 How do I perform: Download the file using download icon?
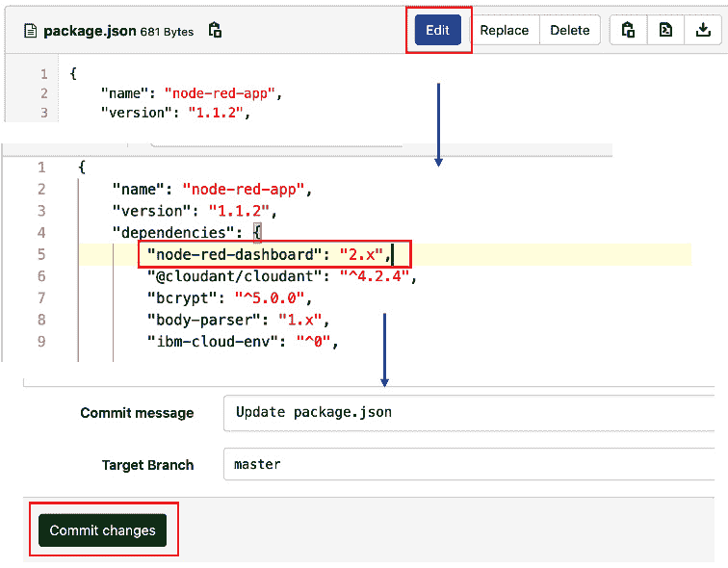click(703, 30)
